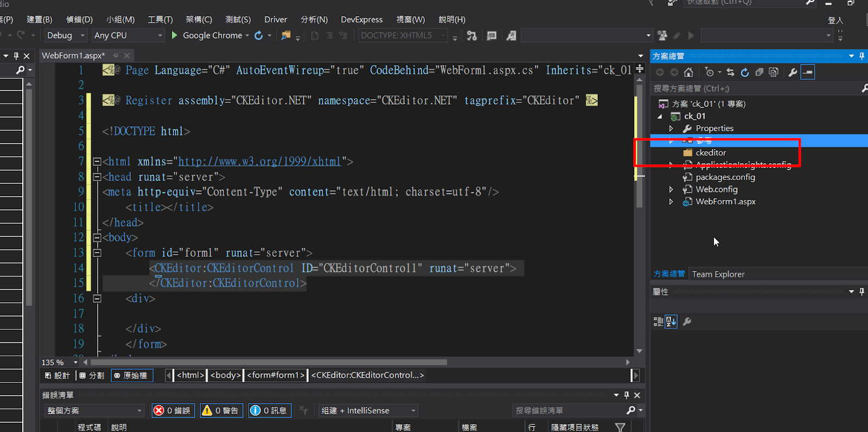Open the 工具(T) menu
Image resolution: width=868 pixels, height=432 pixels.
pos(160,20)
